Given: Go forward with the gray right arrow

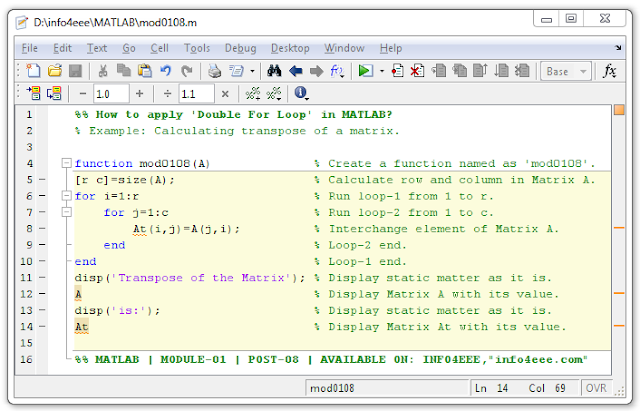Looking at the screenshot, I should (x=316, y=71).
